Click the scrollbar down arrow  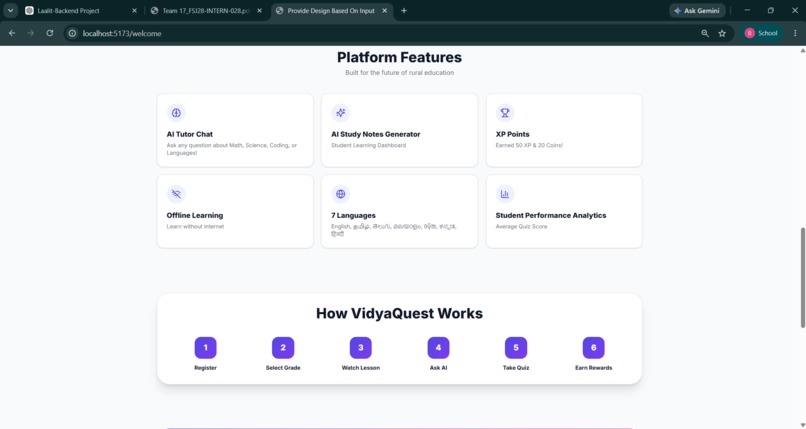tap(802, 425)
